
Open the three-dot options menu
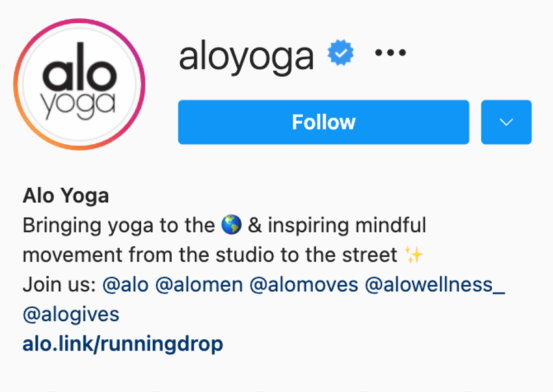390,53
